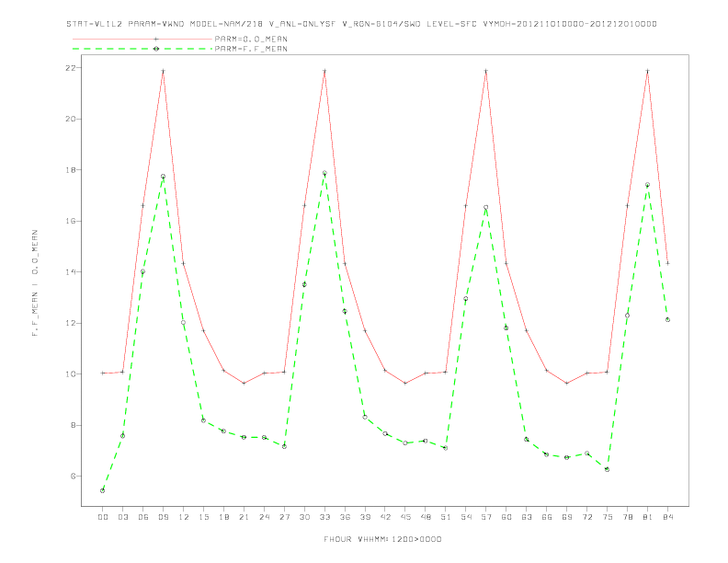
Task: Click x-axis tick label 45
Action: [x=405, y=517]
